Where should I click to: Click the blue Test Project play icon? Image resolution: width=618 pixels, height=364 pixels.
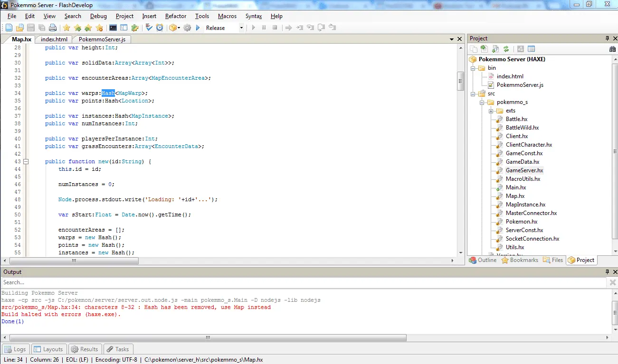click(198, 28)
